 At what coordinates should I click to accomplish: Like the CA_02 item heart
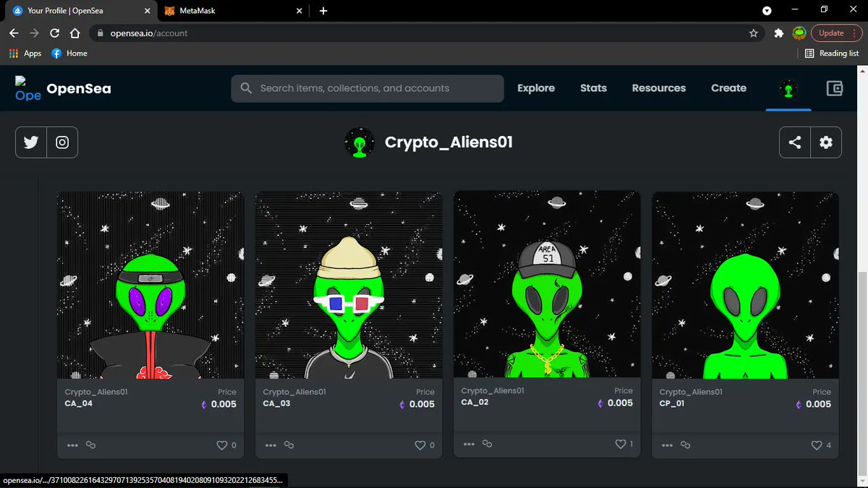pyautogui.click(x=620, y=444)
